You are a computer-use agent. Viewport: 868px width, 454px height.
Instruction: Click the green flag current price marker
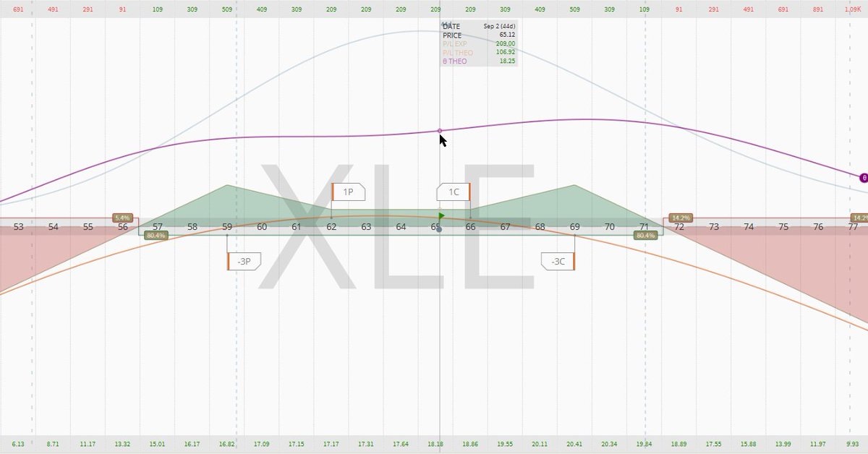(442, 215)
